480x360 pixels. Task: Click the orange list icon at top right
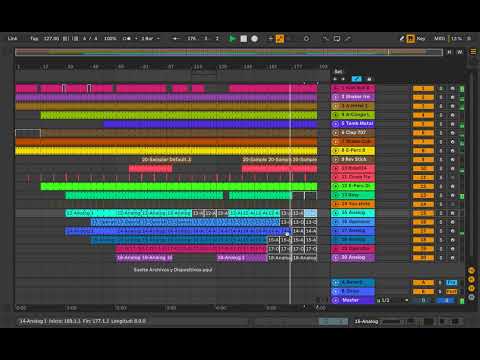[x=473, y=52]
